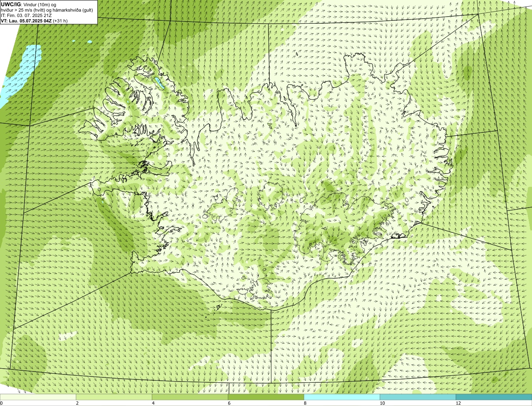Click the legend scale label '4'
Viewport: 532px width, 406px height.
(x=153, y=403)
